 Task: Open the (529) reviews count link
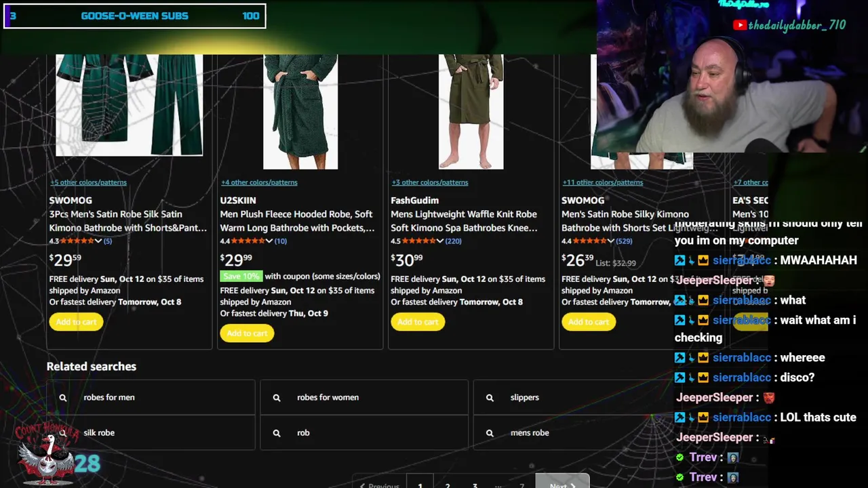(x=624, y=241)
